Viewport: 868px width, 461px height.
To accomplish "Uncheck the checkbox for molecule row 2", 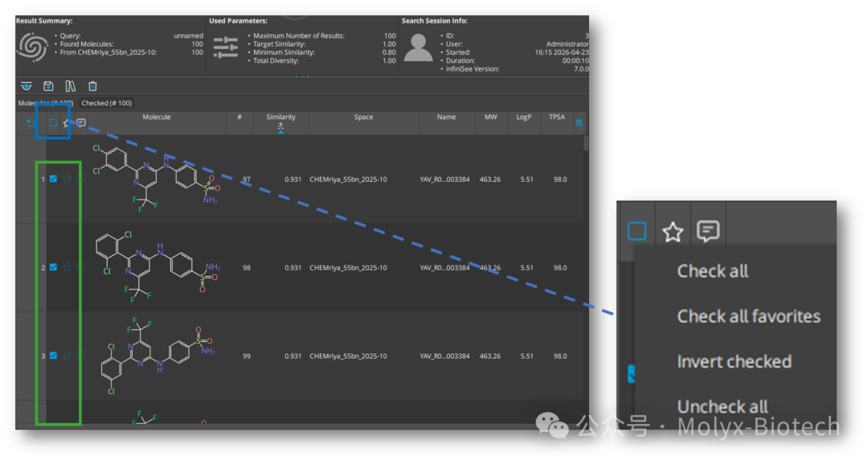I will tap(53, 267).
